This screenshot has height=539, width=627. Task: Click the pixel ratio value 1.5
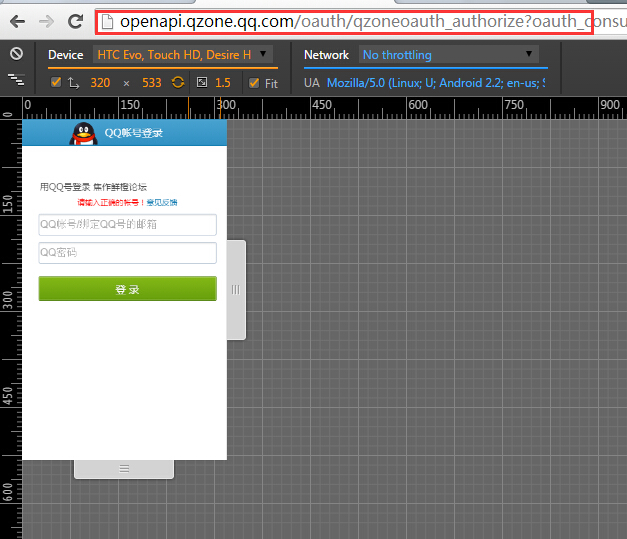pos(223,83)
